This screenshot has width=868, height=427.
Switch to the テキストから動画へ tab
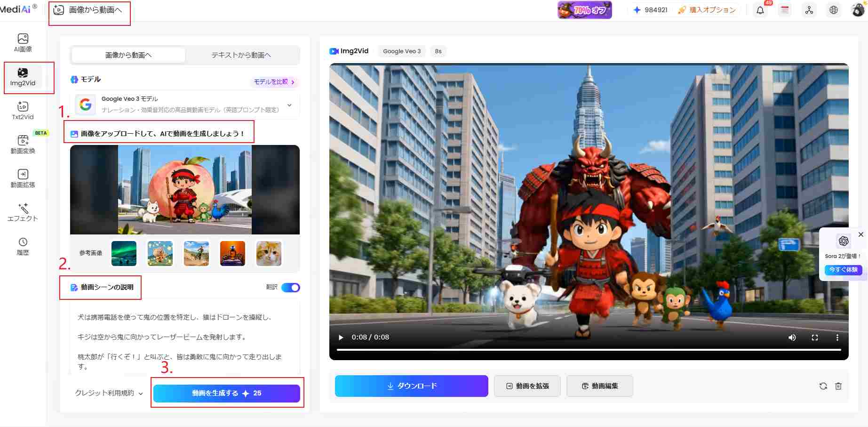[240, 55]
